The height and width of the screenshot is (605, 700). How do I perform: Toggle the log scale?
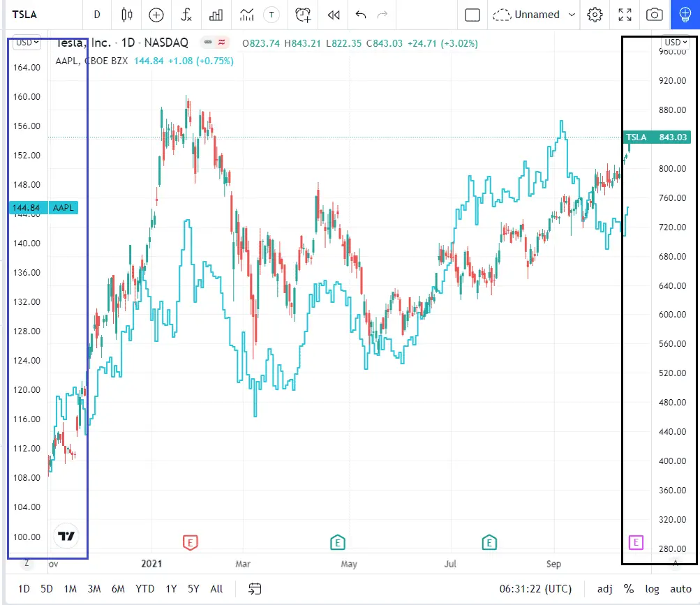click(653, 589)
